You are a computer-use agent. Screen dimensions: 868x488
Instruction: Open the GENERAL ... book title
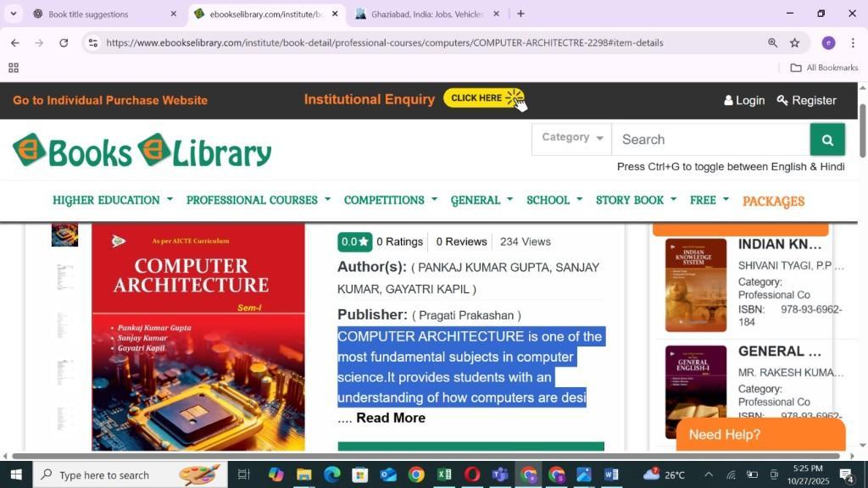pos(780,352)
